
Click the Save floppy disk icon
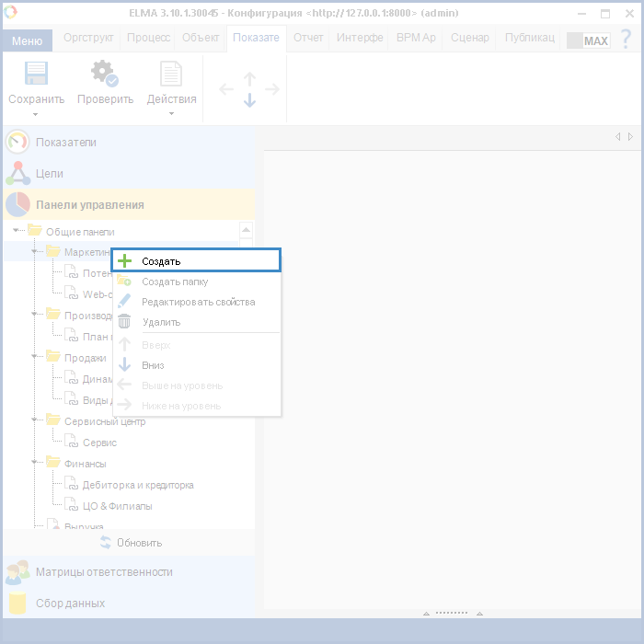[x=36, y=74]
